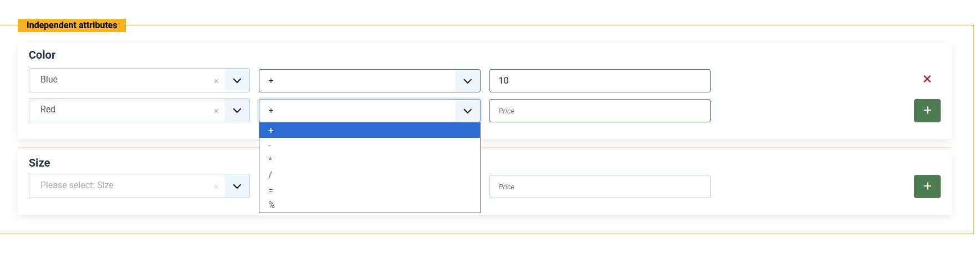Add another Color attribute row
Image resolution: width=980 pixels, height=259 pixels.
point(927,111)
